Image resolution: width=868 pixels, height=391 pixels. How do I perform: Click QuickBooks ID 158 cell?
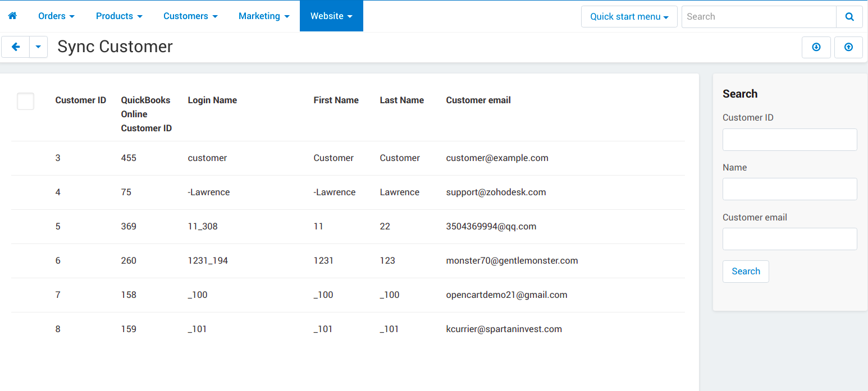[x=129, y=295]
